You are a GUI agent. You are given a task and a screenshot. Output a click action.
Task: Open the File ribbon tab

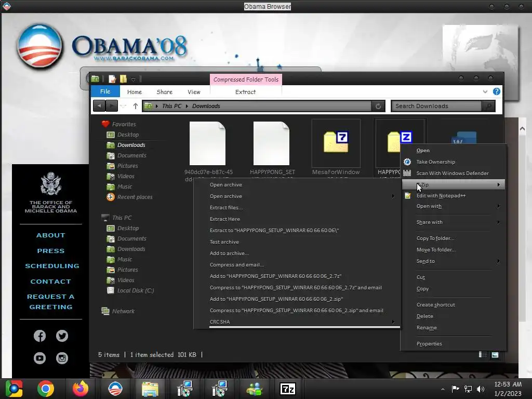pos(105,91)
